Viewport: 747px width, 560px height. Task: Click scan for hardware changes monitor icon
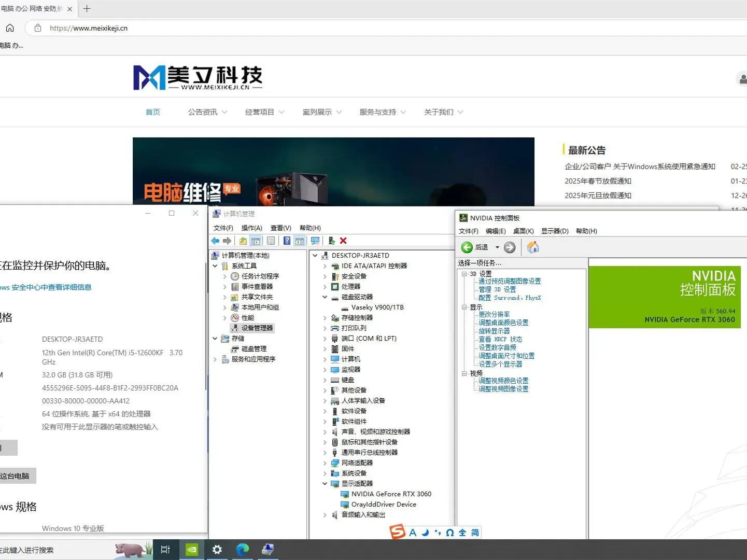pos(315,241)
